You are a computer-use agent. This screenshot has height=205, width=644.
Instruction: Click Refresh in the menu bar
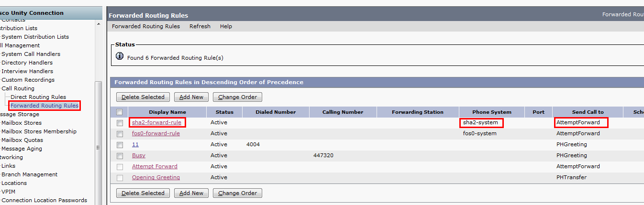(x=200, y=26)
